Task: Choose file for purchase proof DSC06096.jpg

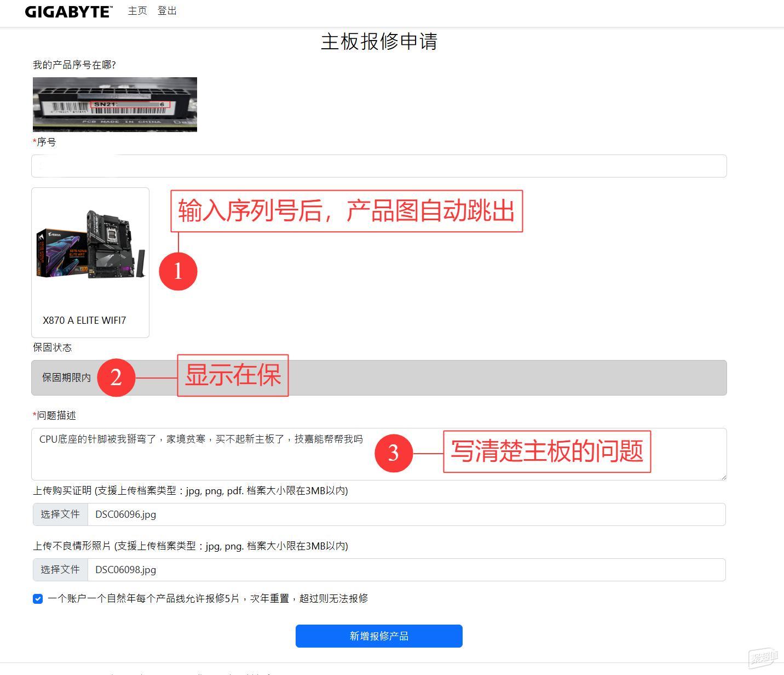Action: pyautogui.click(x=60, y=514)
